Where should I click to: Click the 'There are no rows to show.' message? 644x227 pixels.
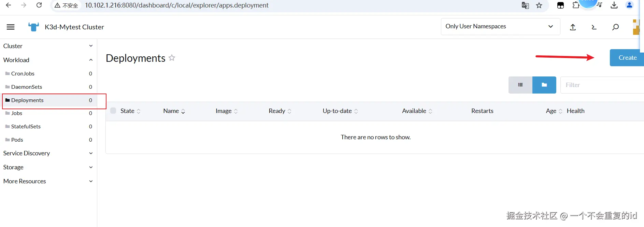pos(375,137)
